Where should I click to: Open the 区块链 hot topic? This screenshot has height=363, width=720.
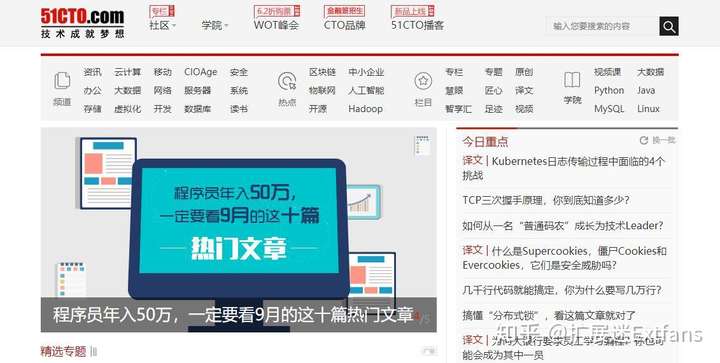(322, 72)
